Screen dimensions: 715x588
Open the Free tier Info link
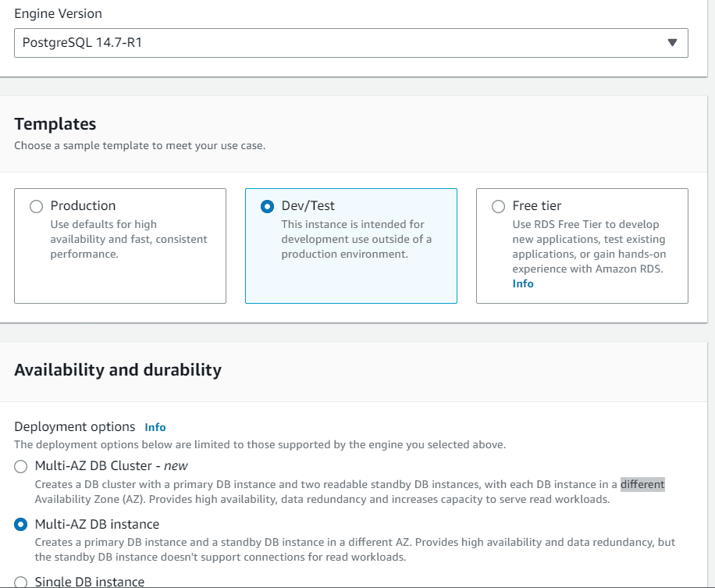click(x=522, y=283)
